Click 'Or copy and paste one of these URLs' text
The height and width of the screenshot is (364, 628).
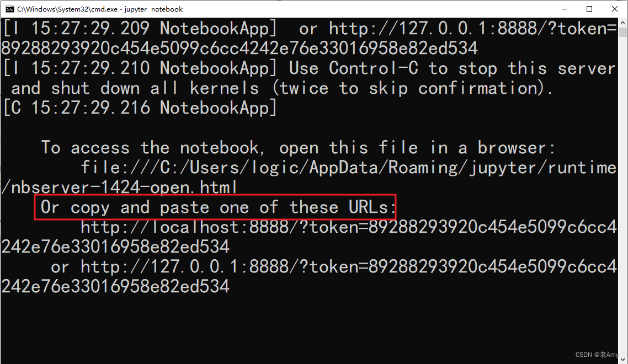click(x=219, y=207)
